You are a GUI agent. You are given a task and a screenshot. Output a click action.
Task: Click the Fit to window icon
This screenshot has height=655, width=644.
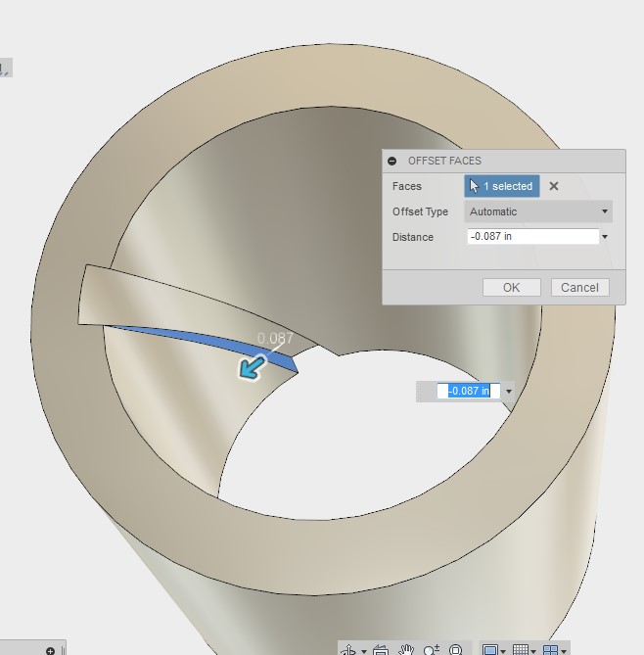[x=456, y=650]
